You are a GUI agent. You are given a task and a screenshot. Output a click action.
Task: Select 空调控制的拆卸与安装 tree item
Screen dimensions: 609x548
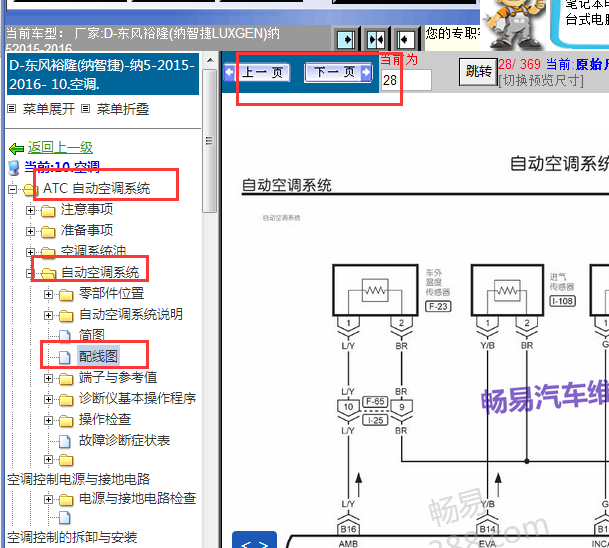point(72,538)
